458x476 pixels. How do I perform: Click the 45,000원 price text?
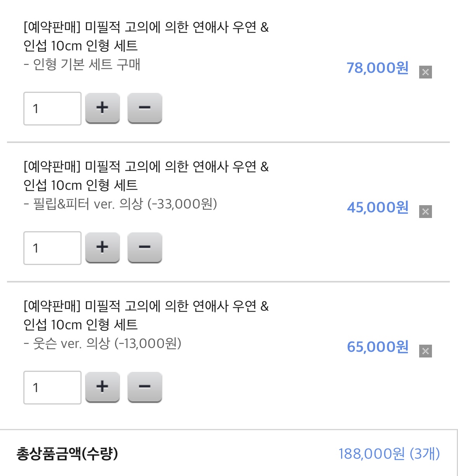coord(377,207)
